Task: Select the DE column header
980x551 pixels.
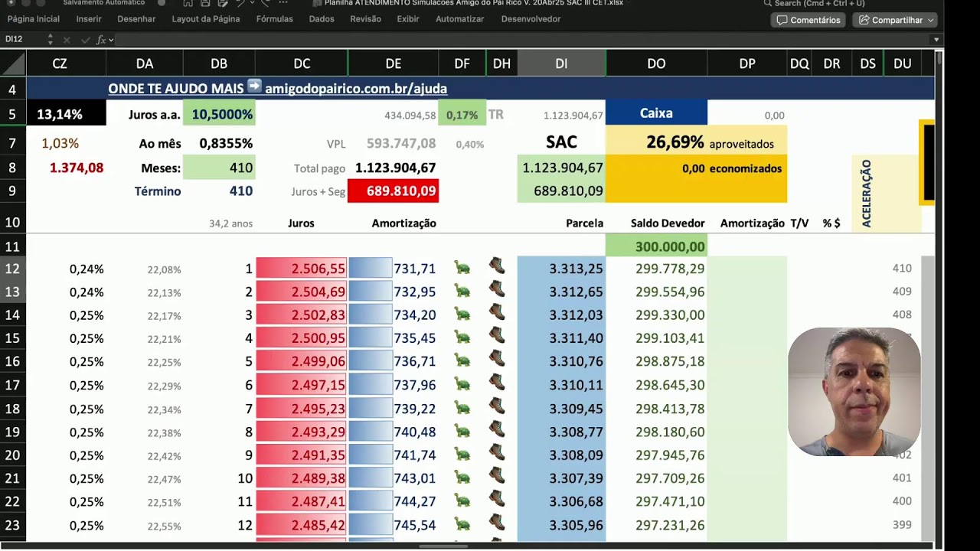Action: (393, 64)
